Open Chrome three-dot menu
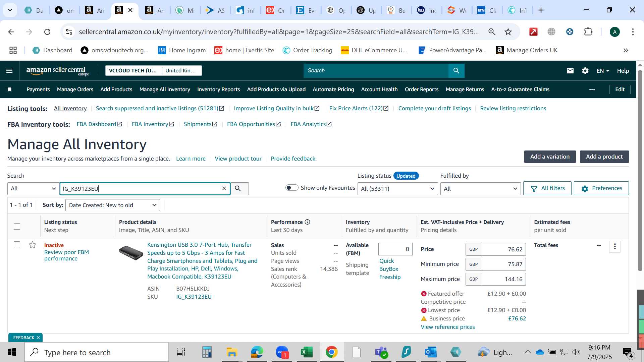Viewport: 644px width, 362px height. pyautogui.click(x=633, y=32)
